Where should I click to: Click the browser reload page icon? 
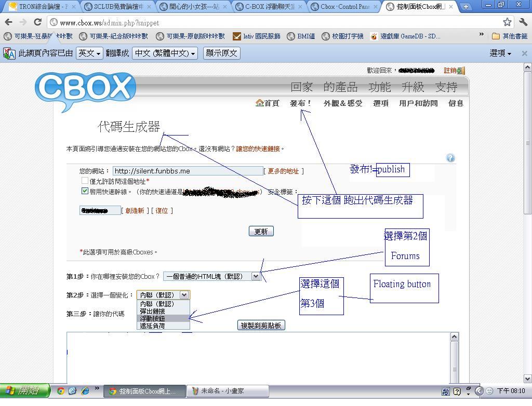click(x=37, y=22)
